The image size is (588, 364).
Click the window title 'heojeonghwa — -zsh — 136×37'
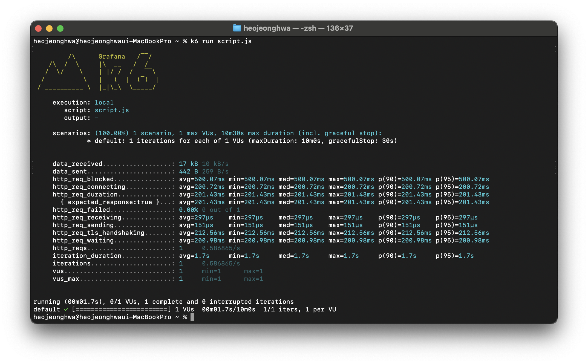pyautogui.click(x=298, y=28)
